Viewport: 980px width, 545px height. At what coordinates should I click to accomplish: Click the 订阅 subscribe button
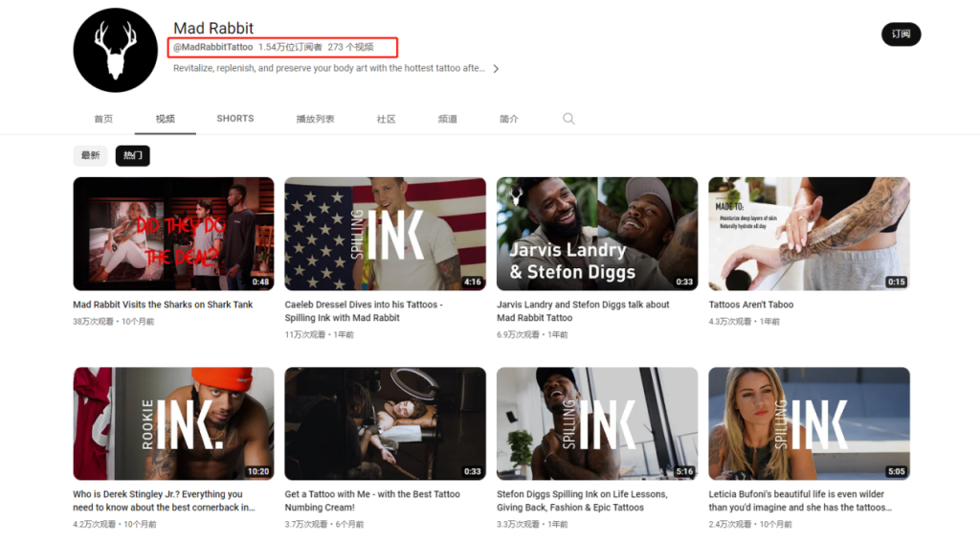901,34
